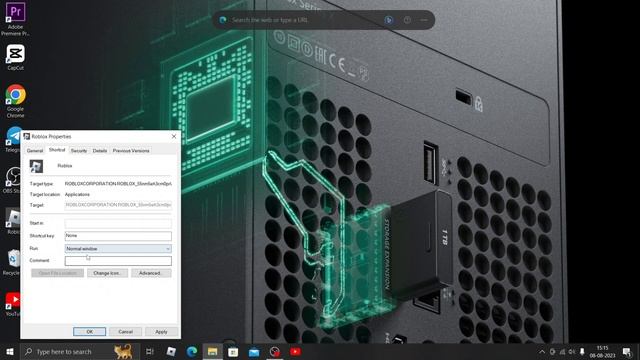
Task: Select the OBS Studio desktop icon
Action: pos(11,180)
